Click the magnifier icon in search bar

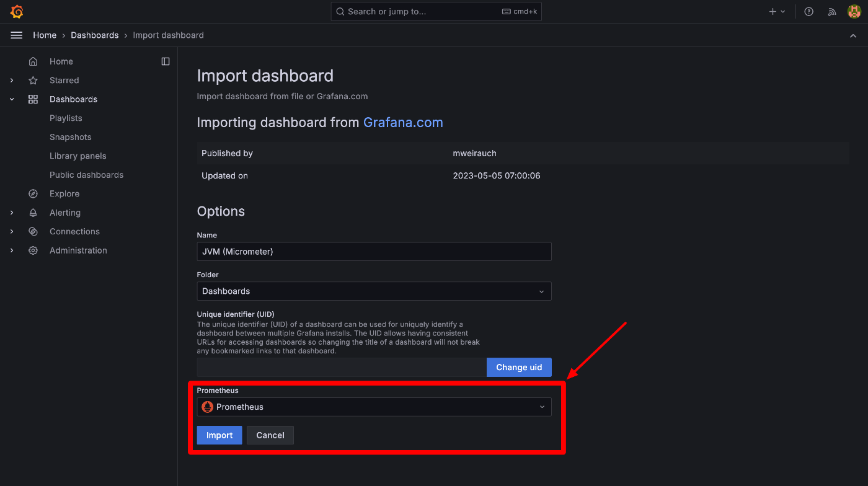(x=340, y=12)
